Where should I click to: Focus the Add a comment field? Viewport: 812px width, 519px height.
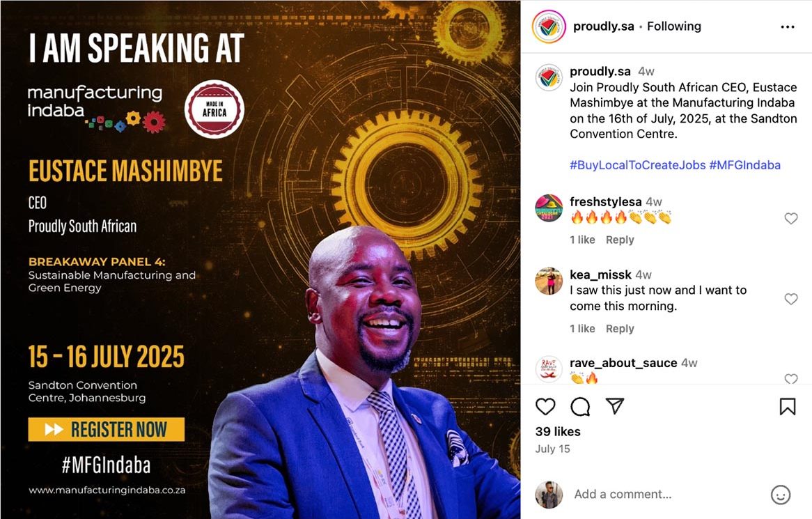click(x=668, y=494)
